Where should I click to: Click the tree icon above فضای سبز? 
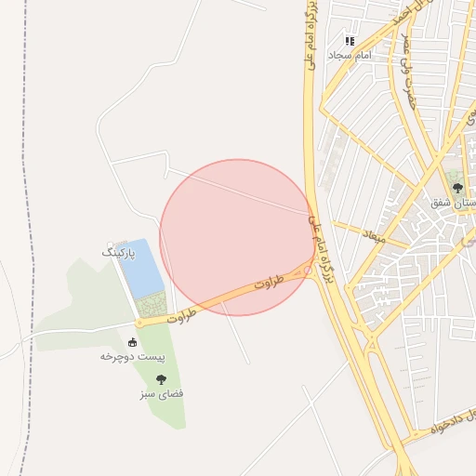[x=161, y=379]
